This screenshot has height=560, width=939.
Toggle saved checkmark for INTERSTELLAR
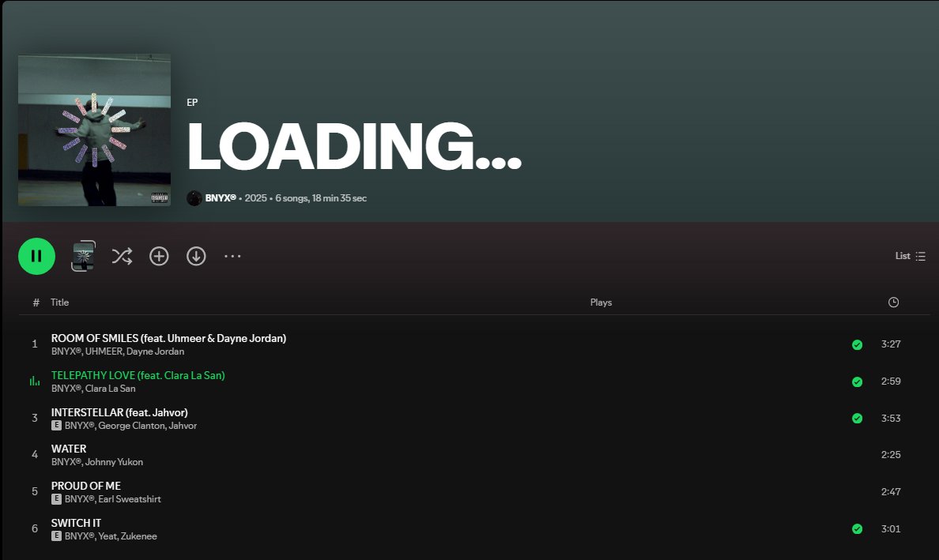pos(857,418)
